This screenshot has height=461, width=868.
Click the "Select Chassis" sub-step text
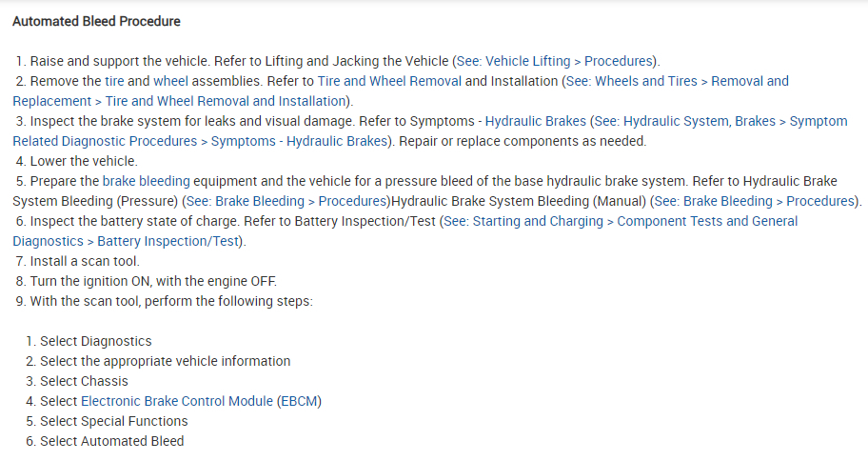[84, 381]
